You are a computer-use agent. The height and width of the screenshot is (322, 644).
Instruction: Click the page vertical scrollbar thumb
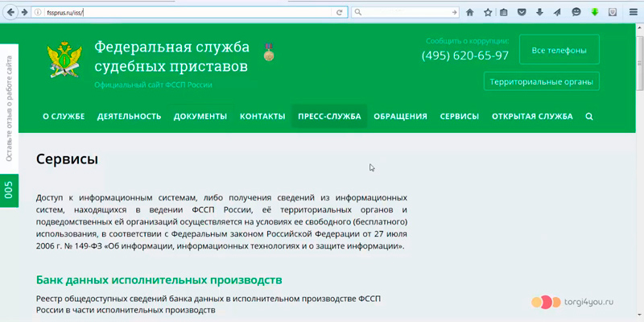click(x=640, y=64)
